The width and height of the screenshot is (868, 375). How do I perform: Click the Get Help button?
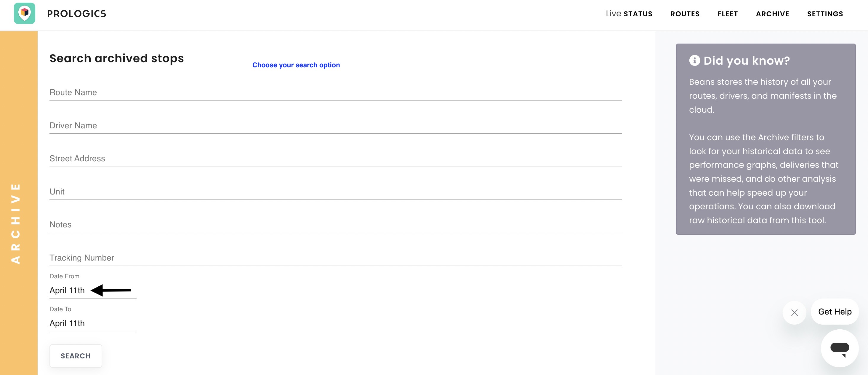tap(835, 312)
